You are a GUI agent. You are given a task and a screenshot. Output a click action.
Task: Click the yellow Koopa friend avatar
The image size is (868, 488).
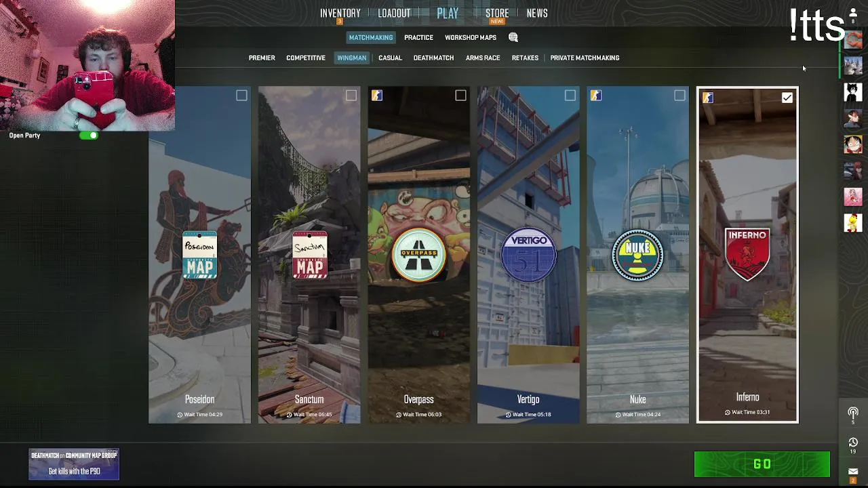click(853, 222)
